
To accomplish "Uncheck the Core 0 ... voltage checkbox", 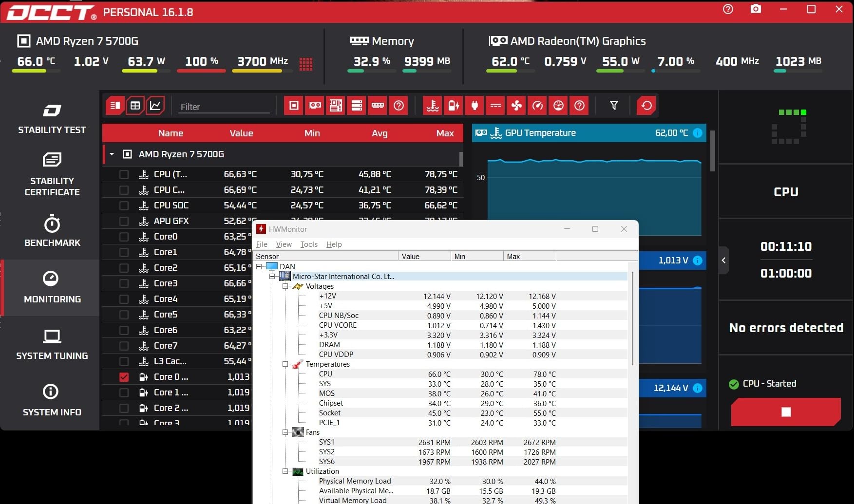I will point(124,377).
